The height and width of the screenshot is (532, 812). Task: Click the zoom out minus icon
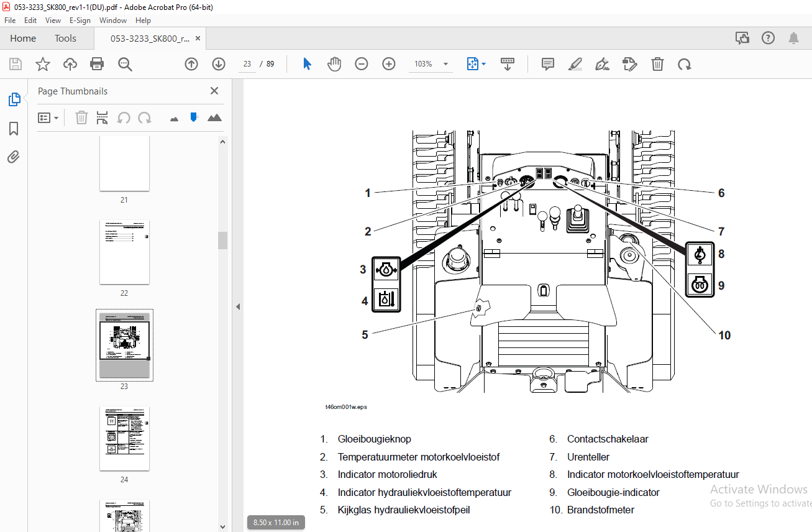tap(362, 64)
